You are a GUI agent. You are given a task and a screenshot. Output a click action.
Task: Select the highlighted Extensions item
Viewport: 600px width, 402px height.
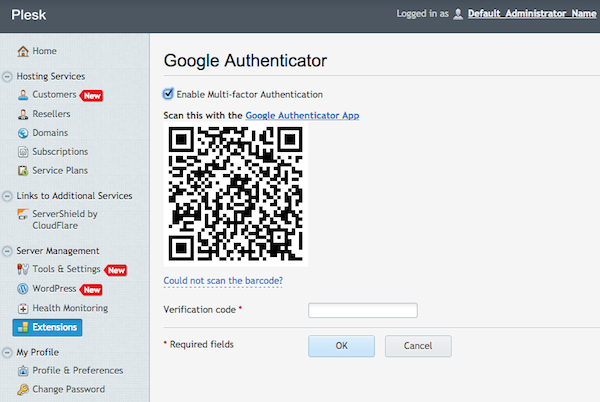coord(47,328)
